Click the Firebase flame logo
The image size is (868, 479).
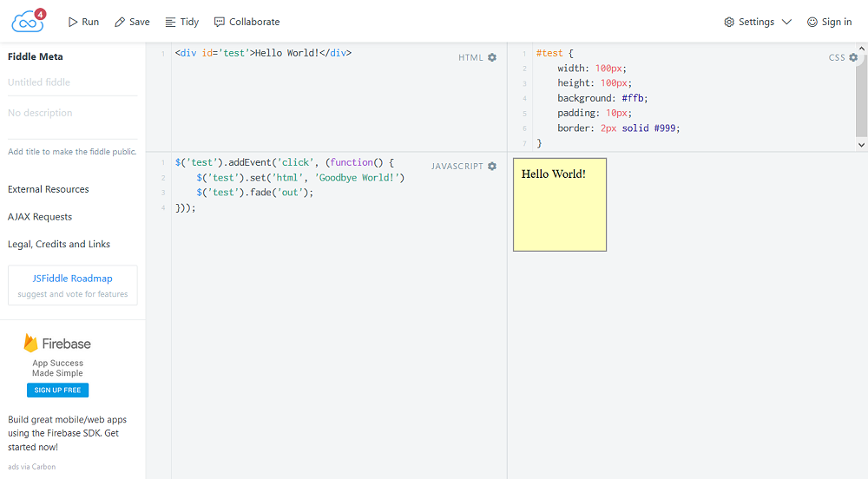pyautogui.click(x=31, y=343)
